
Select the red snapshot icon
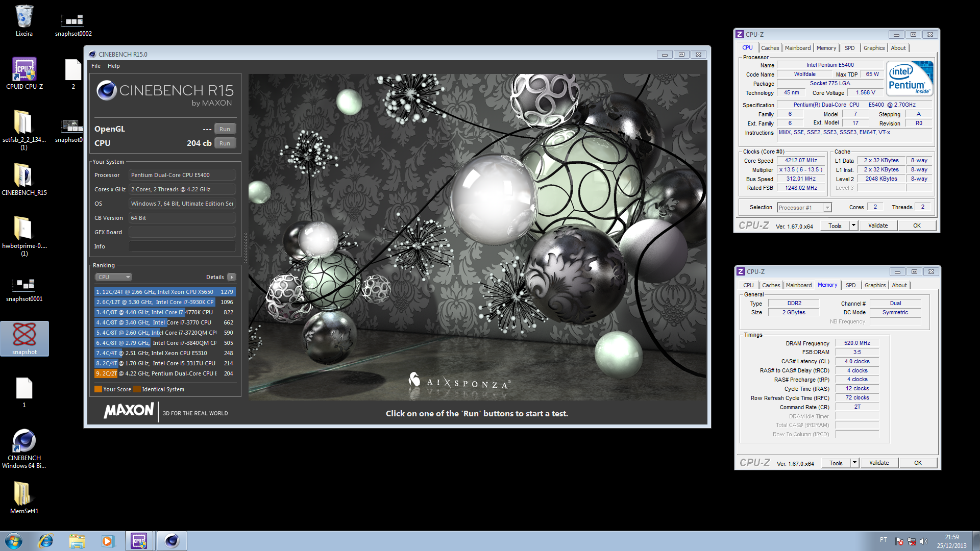tap(24, 338)
